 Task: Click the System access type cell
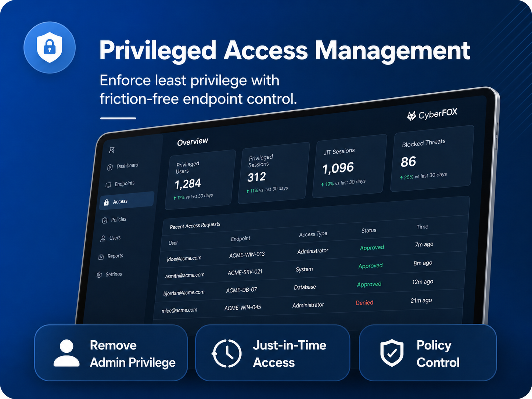[x=304, y=269]
